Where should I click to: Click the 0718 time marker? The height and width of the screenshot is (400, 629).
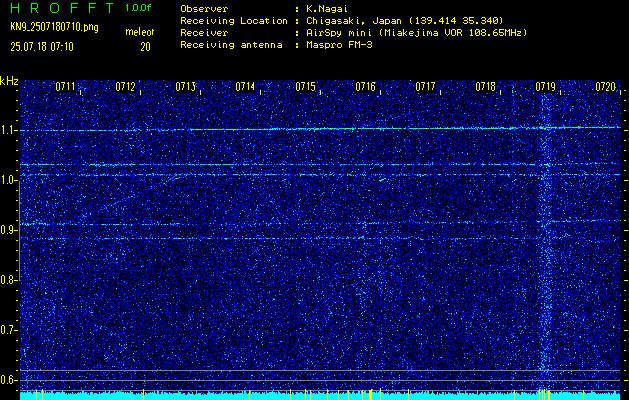pos(485,86)
